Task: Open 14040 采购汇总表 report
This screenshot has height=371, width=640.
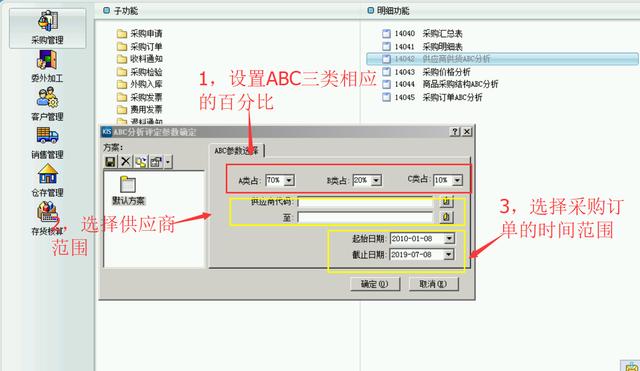Action: coord(422,33)
